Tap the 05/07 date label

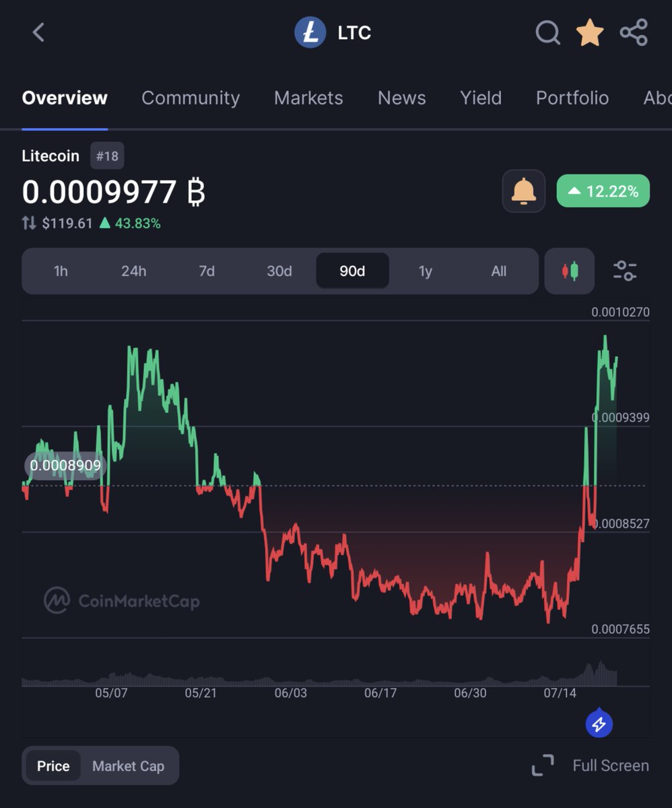point(111,694)
